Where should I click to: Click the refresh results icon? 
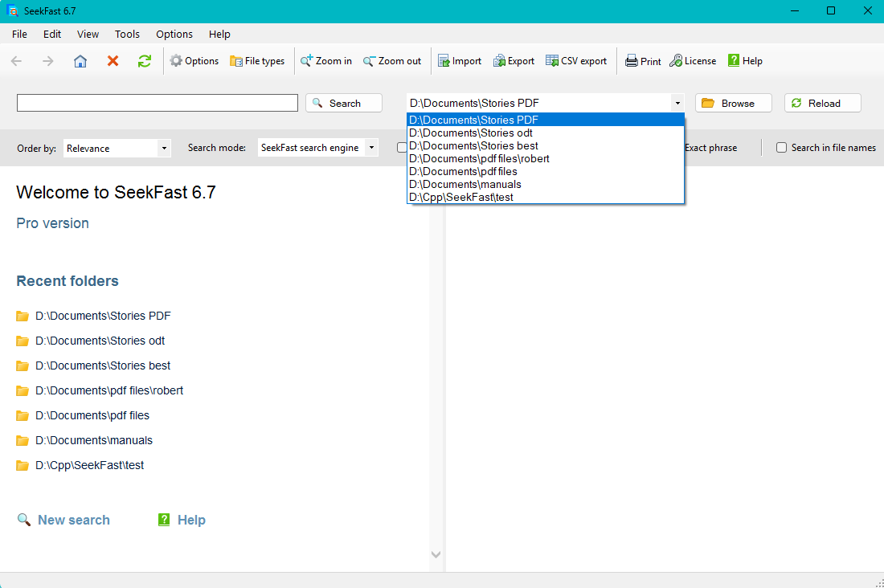pyautogui.click(x=144, y=60)
